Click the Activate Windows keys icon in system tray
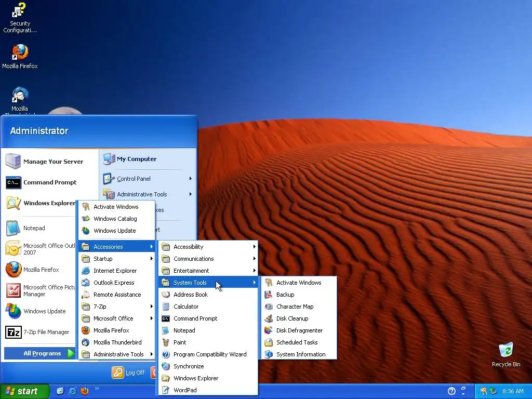This screenshot has width=532, height=399. [x=484, y=391]
